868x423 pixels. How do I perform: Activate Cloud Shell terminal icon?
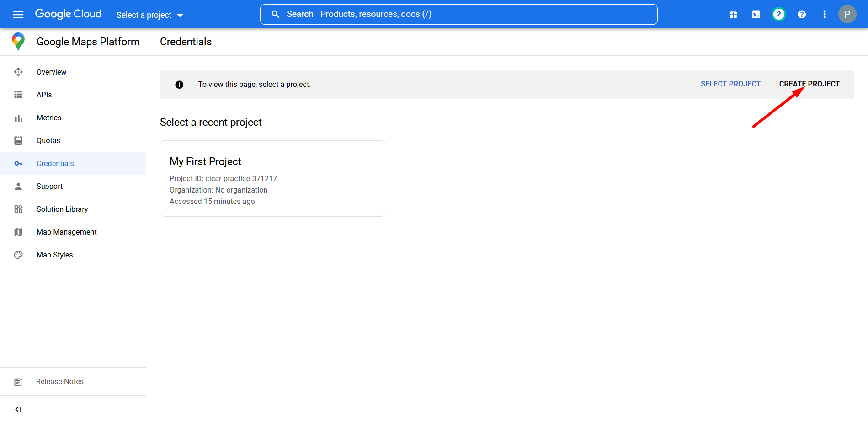(756, 15)
